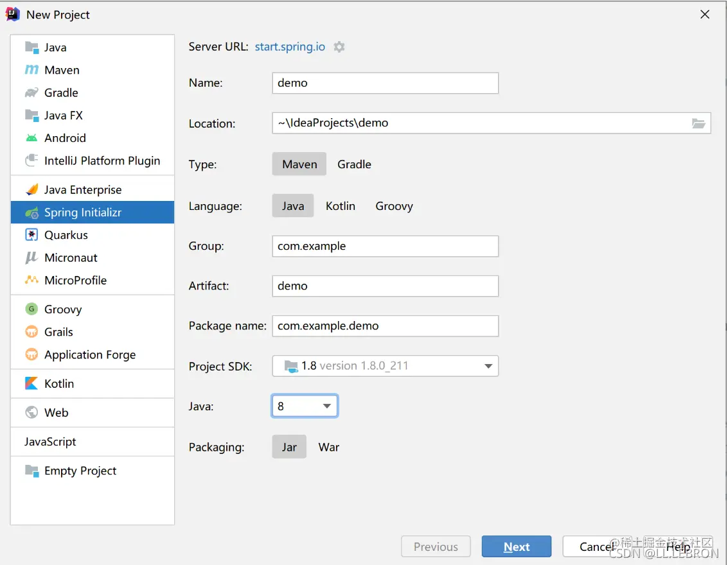Image resolution: width=728 pixels, height=565 pixels.
Task: Select the Grails generator icon
Action: click(31, 332)
